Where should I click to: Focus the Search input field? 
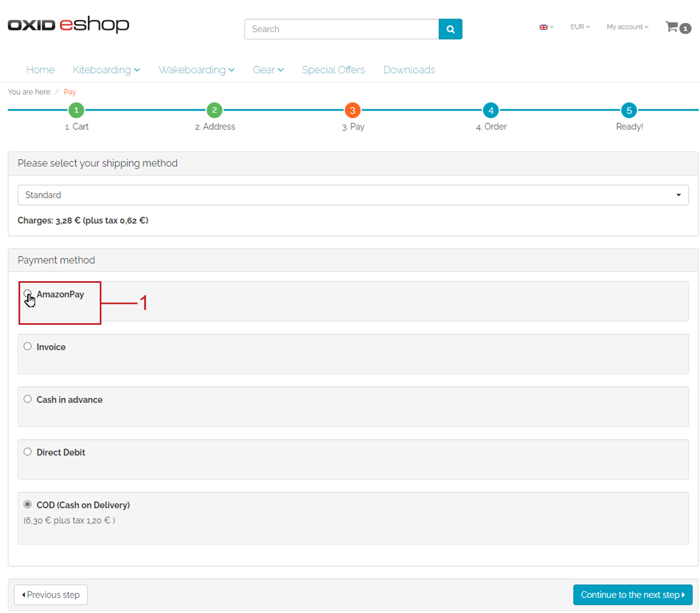coord(341,29)
